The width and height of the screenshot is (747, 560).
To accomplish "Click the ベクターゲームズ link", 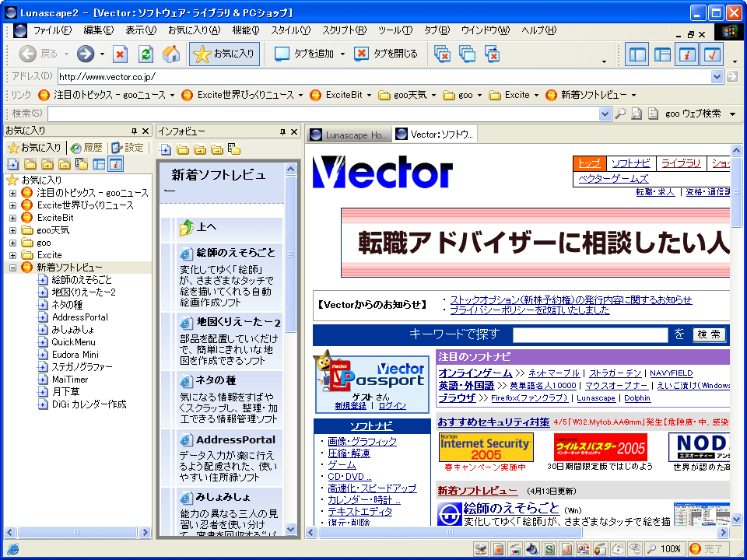I will [614, 179].
